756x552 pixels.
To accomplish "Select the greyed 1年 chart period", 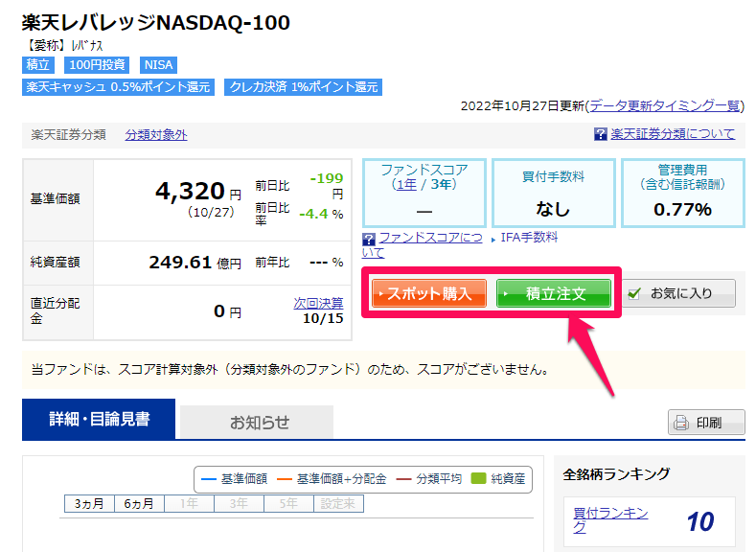I will click(189, 504).
